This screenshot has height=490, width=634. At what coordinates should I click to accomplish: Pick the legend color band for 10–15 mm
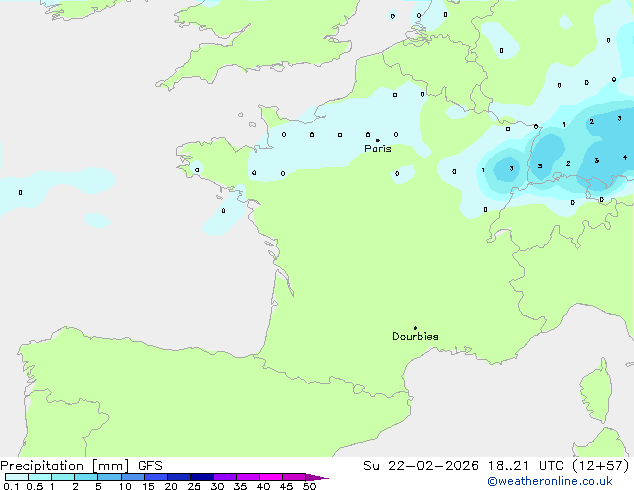click(133, 477)
